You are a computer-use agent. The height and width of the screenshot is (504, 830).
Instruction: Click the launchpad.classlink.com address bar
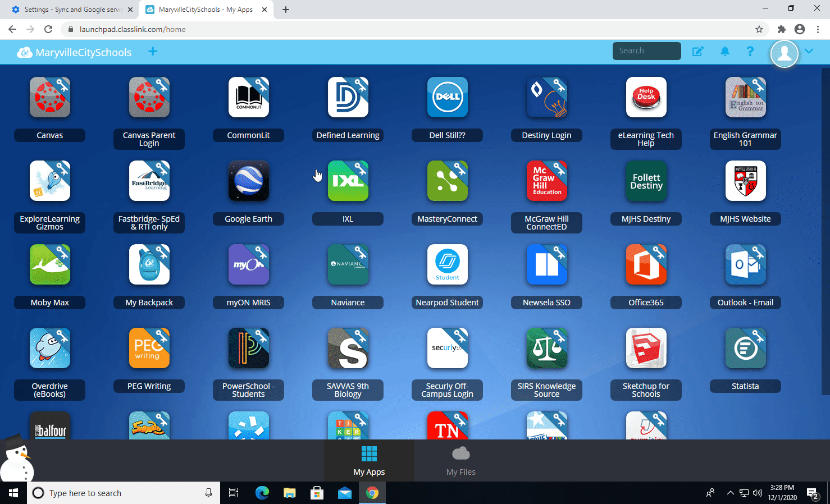click(x=416, y=29)
